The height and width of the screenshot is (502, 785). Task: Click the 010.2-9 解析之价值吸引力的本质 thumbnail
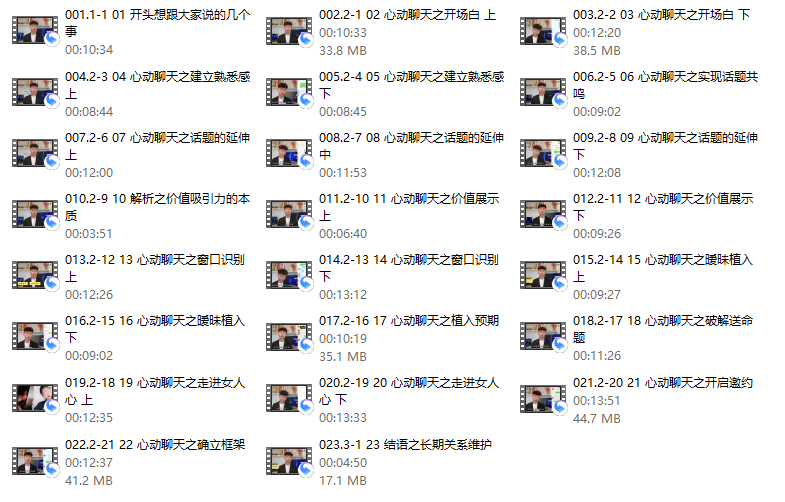coord(35,214)
